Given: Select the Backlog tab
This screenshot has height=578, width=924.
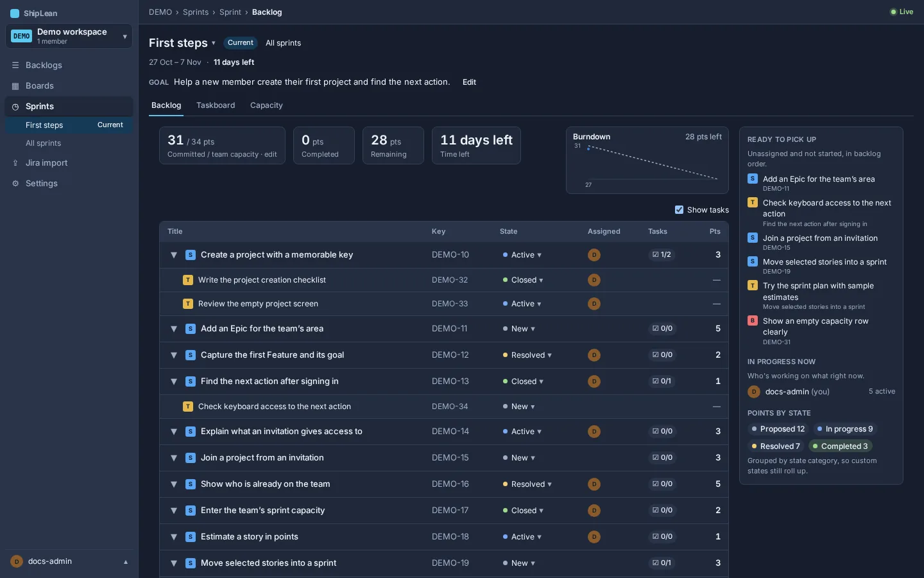Looking at the screenshot, I should point(166,105).
